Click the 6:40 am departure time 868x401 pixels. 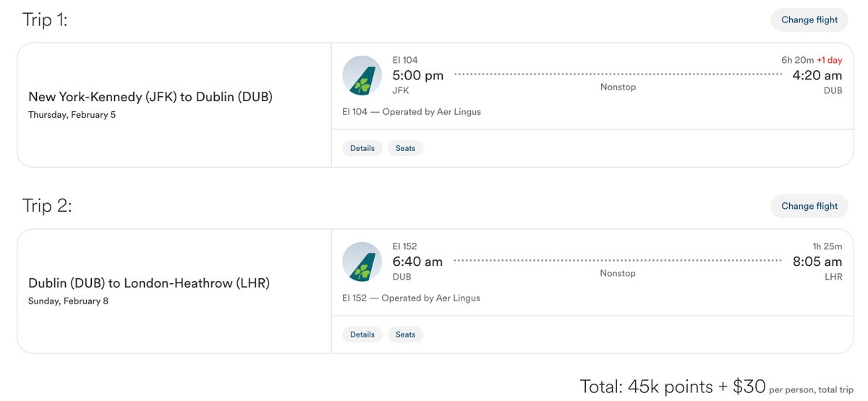417,262
